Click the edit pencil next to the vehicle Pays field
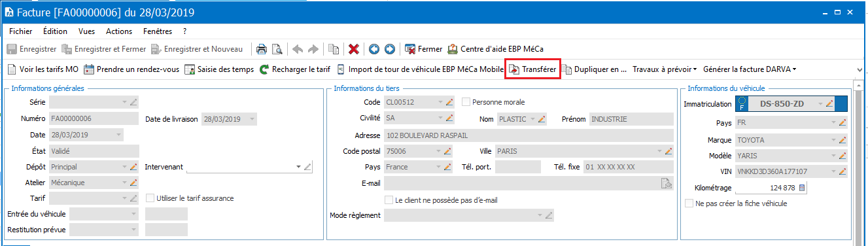Viewport: 868px width, 246px height. coord(843,122)
